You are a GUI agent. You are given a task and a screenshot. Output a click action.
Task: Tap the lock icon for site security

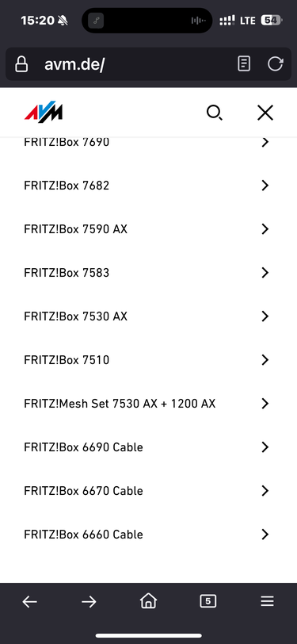(21, 64)
